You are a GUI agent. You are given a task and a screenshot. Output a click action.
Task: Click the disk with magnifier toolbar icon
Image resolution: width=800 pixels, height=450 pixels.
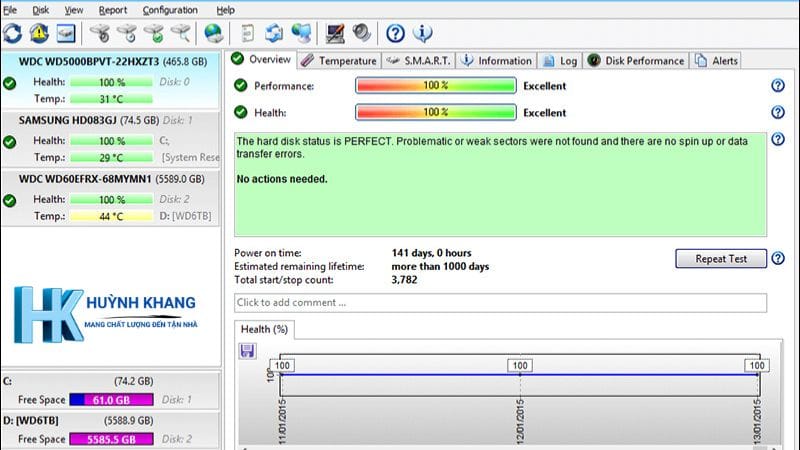[181, 34]
